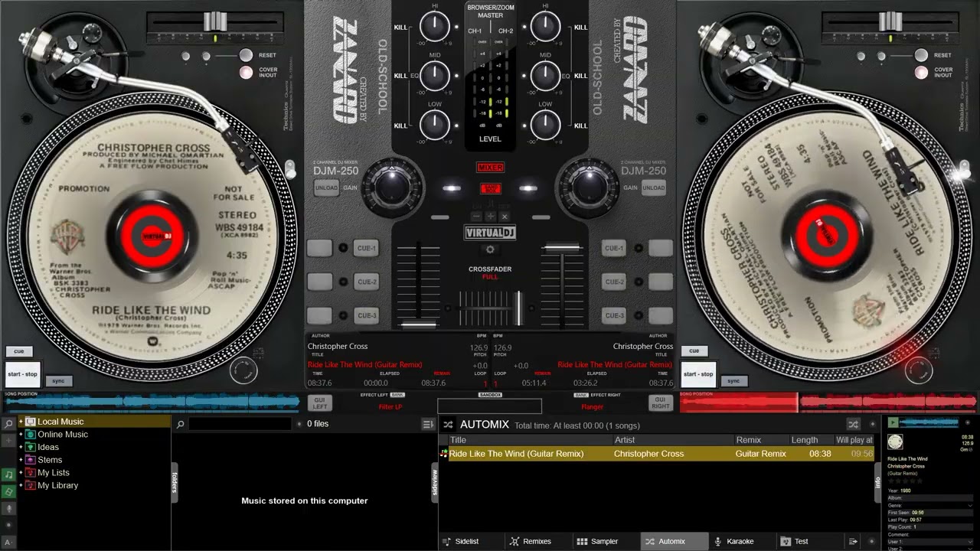Toggle the right deck LOW kill button

pos(580,126)
